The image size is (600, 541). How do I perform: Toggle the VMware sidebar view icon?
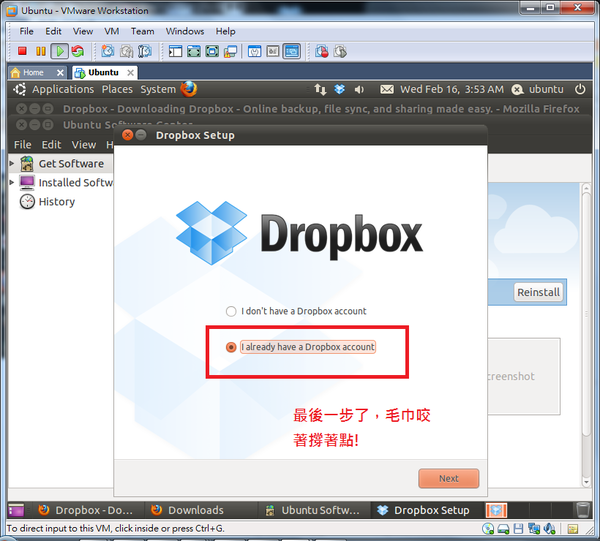pyautogui.click(x=175, y=51)
